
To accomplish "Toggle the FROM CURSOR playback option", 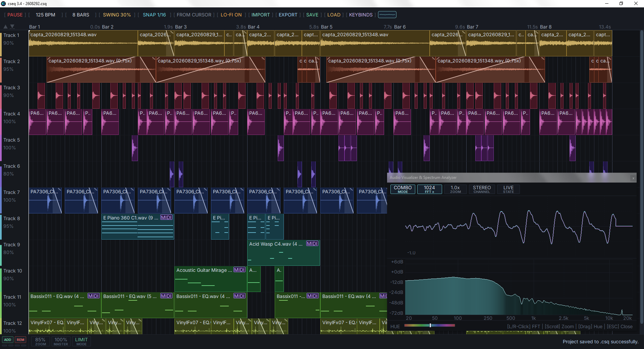I will point(194,15).
